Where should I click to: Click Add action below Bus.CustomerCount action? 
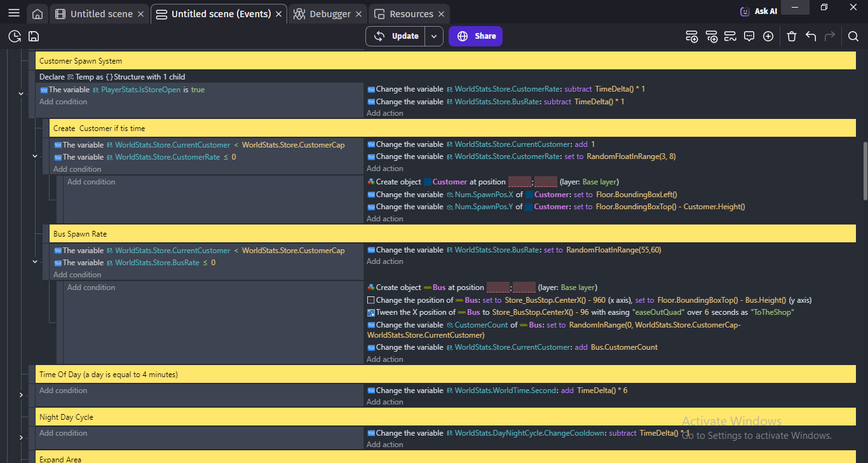(x=385, y=359)
